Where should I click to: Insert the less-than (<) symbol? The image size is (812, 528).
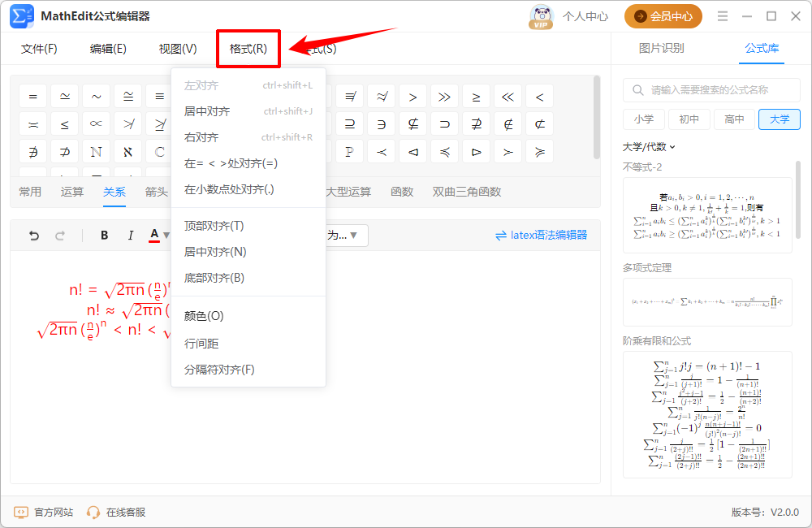pos(540,97)
